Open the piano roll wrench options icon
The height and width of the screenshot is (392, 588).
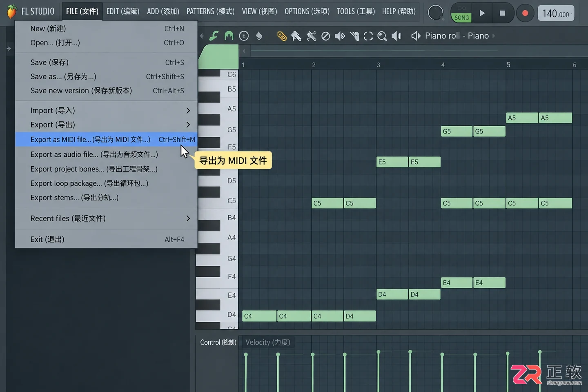point(214,36)
